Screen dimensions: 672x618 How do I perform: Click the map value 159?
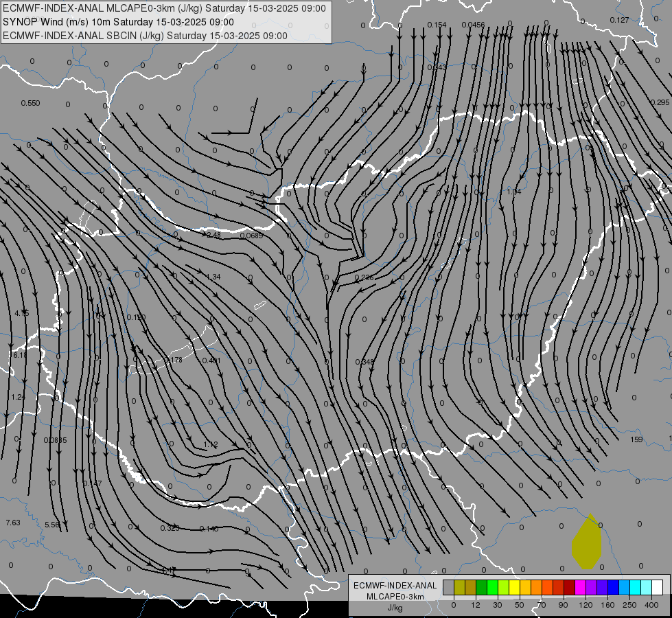pyautogui.click(x=637, y=439)
